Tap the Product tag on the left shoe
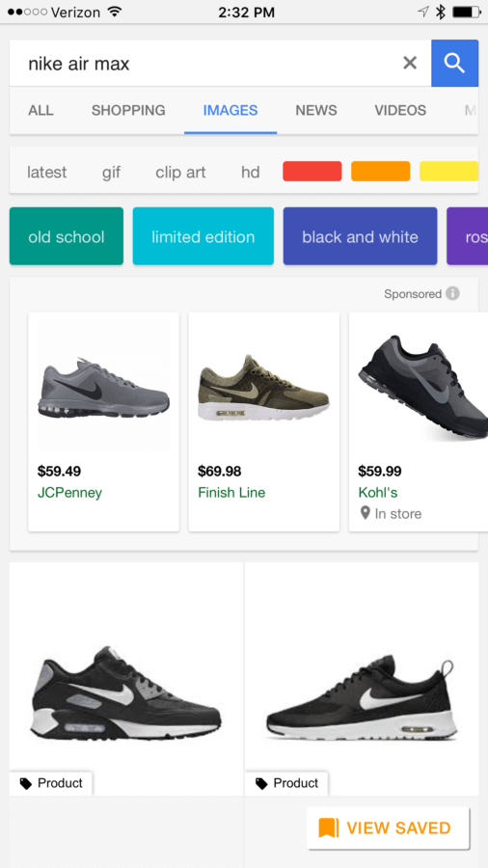 51,783
